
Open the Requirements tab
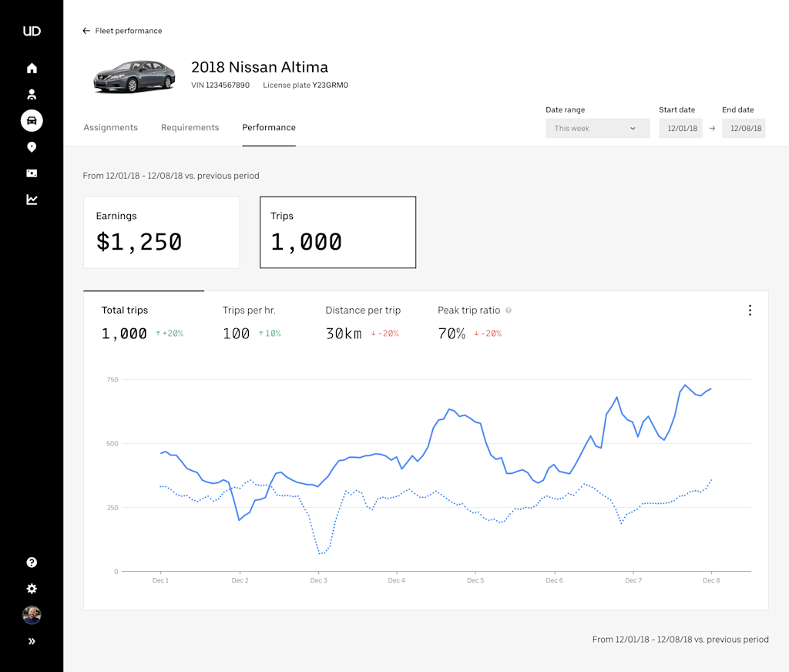pyautogui.click(x=190, y=127)
